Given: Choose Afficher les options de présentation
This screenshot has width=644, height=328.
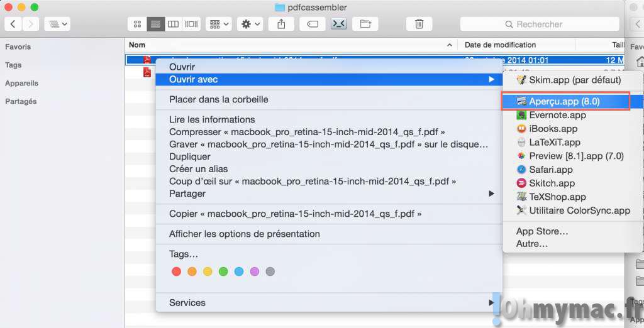Looking at the screenshot, I should 329,234.
